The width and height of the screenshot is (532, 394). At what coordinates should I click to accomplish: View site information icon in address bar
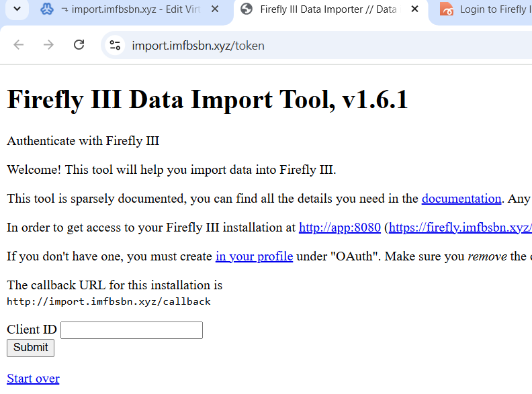pos(115,45)
